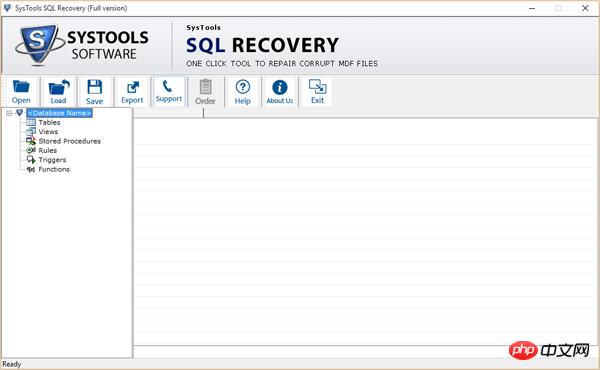The height and width of the screenshot is (370, 600).
Task: Click the Order clipboard icon
Action: (x=205, y=91)
